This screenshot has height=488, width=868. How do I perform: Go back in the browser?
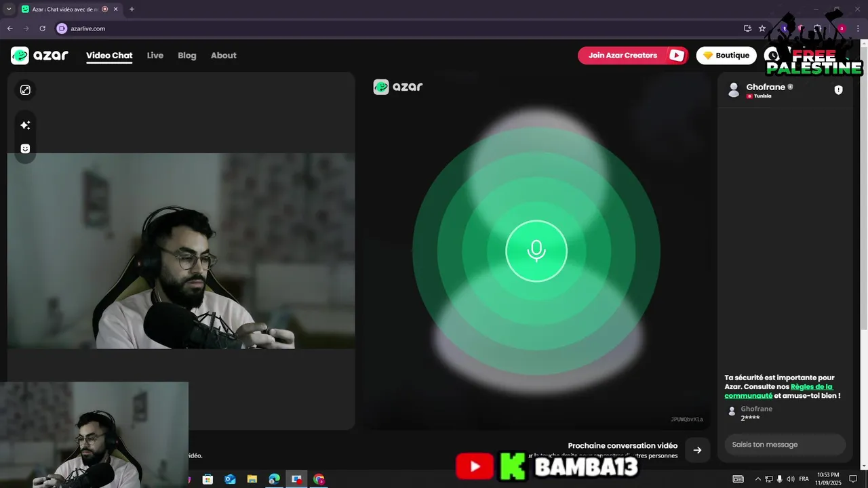coord(9,28)
